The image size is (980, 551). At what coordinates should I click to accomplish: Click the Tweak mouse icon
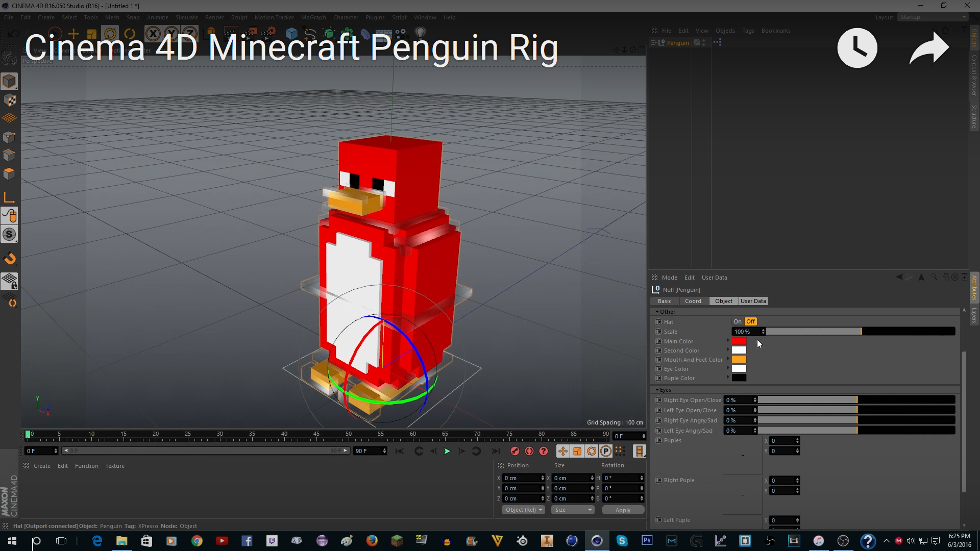click(x=9, y=216)
